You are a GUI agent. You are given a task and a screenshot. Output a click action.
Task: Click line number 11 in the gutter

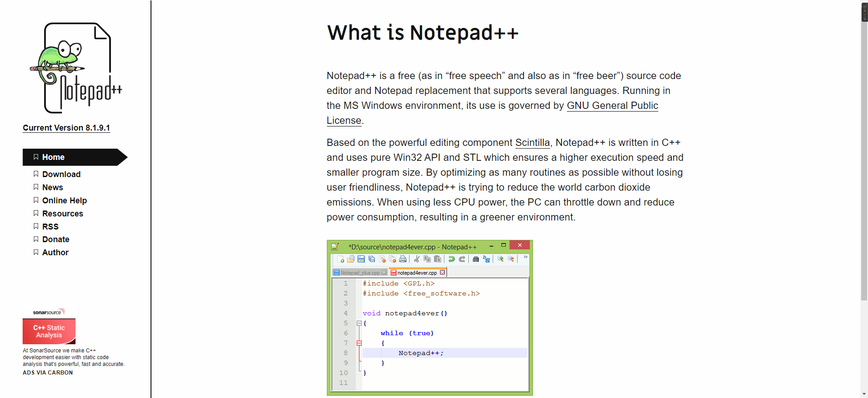[344, 383]
